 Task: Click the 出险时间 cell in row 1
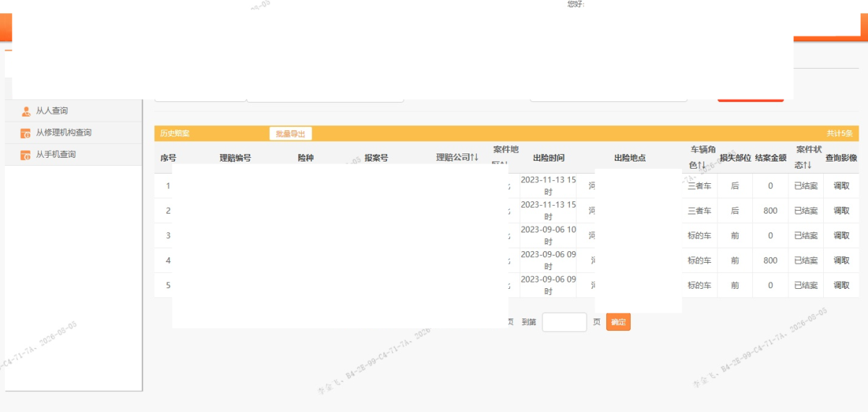tap(548, 185)
